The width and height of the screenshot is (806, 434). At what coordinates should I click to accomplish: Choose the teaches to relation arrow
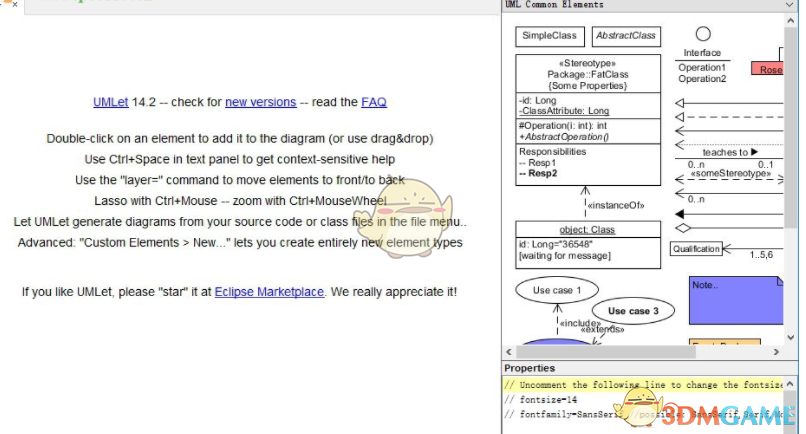[x=730, y=152]
